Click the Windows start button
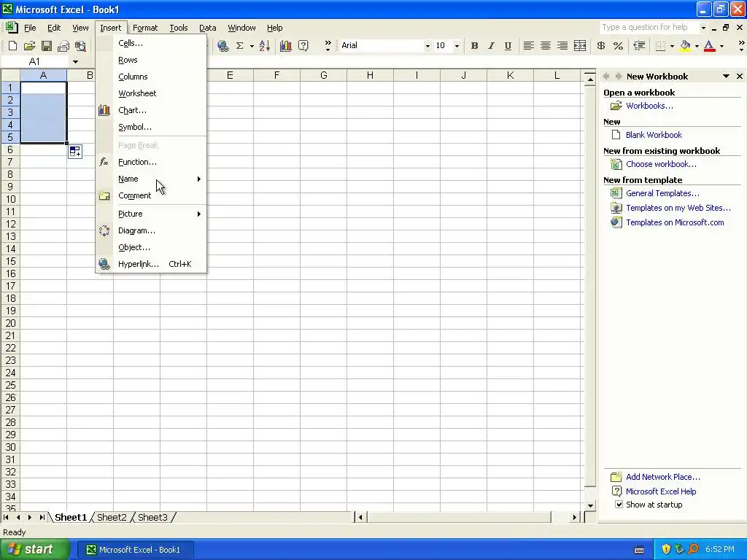 pos(35,550)
